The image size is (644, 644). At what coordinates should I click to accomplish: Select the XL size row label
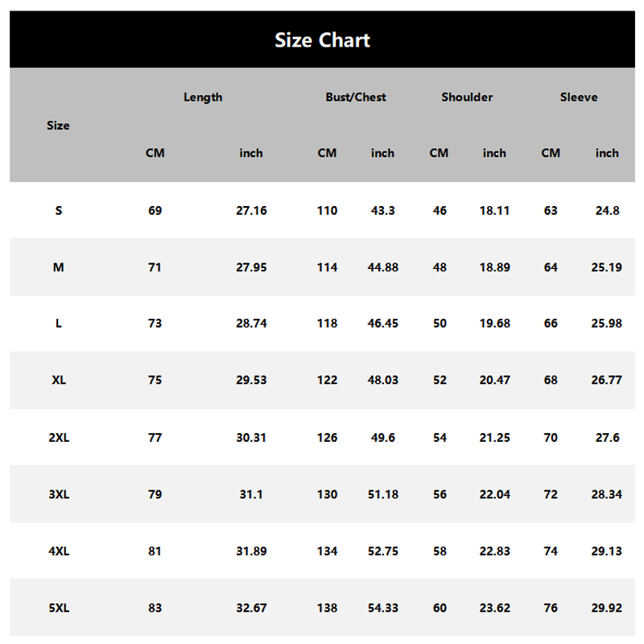point(58,380)
